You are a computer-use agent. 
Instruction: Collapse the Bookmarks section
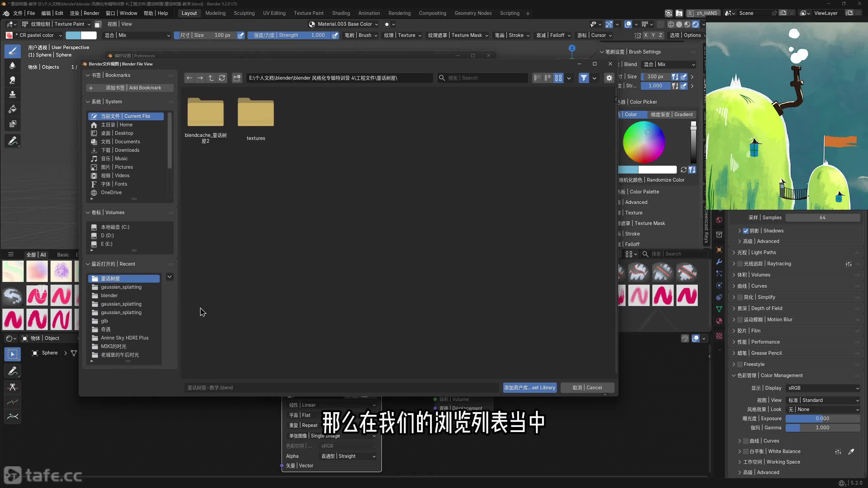click(88, 75)
